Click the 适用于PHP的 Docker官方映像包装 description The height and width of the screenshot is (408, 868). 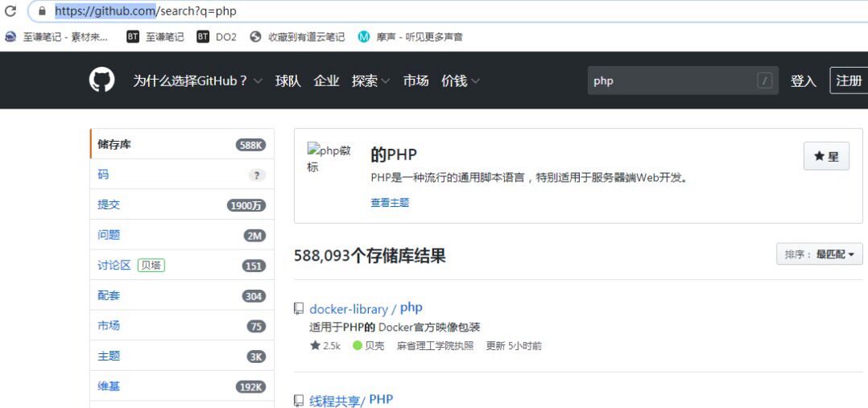tap(395, 328)
